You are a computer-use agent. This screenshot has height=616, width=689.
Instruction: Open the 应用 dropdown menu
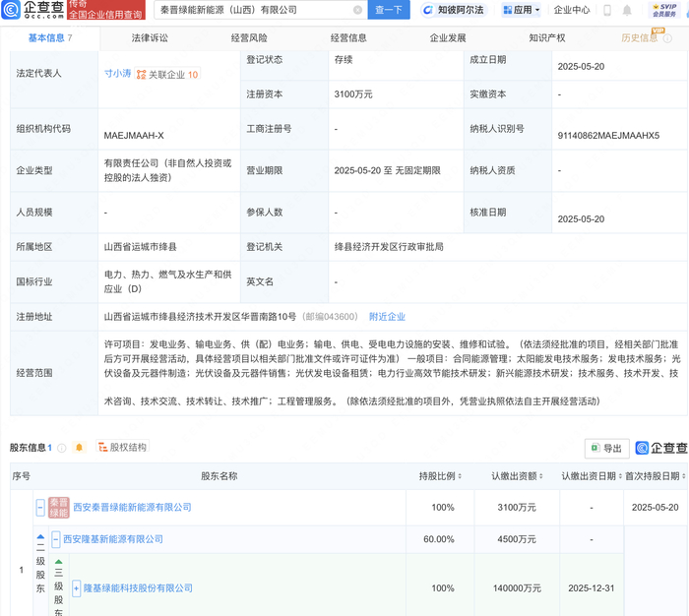(x=522, y=10)
